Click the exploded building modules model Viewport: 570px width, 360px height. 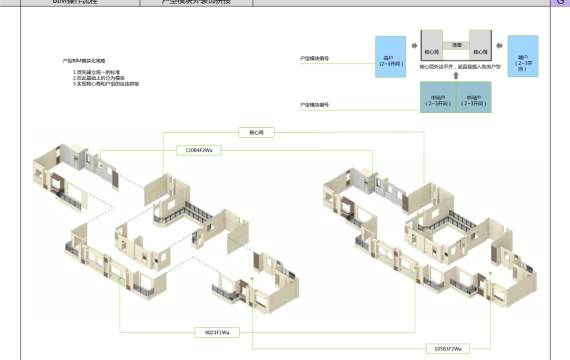click(x=166, y=228)
